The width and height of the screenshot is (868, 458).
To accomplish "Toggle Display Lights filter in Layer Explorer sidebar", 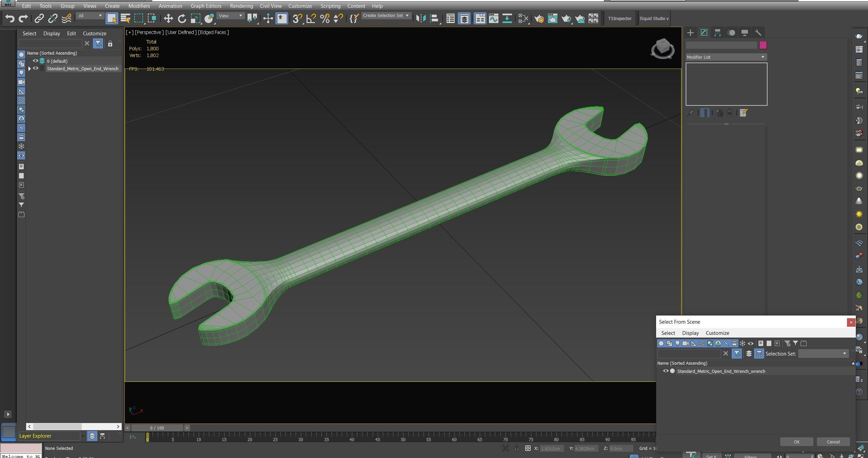I will tap(21, 73).
